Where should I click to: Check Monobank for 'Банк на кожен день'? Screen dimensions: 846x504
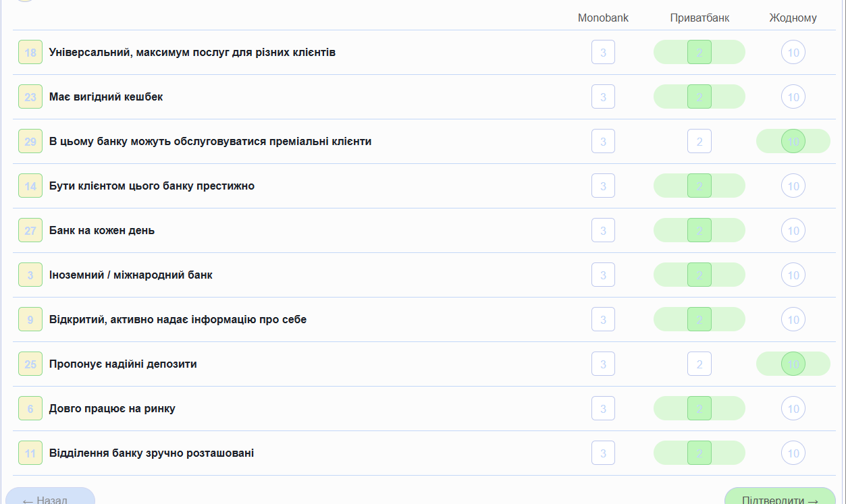pyautogui.click(x=603, y=230)
